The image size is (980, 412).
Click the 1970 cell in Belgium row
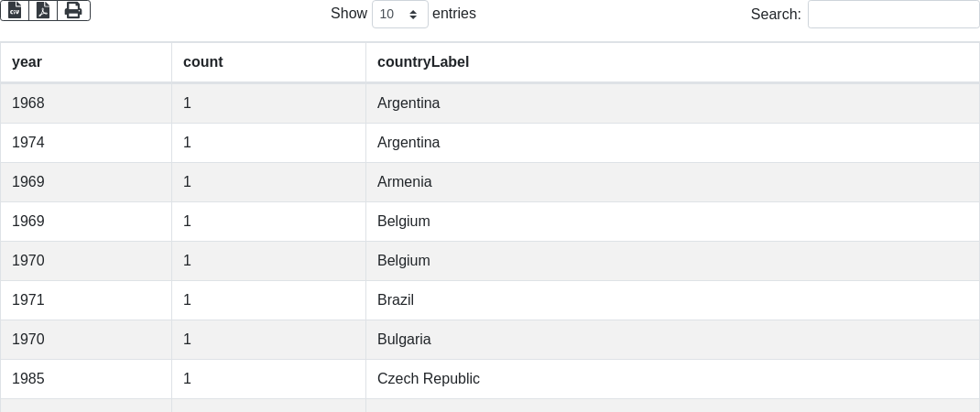pos(28,261)
